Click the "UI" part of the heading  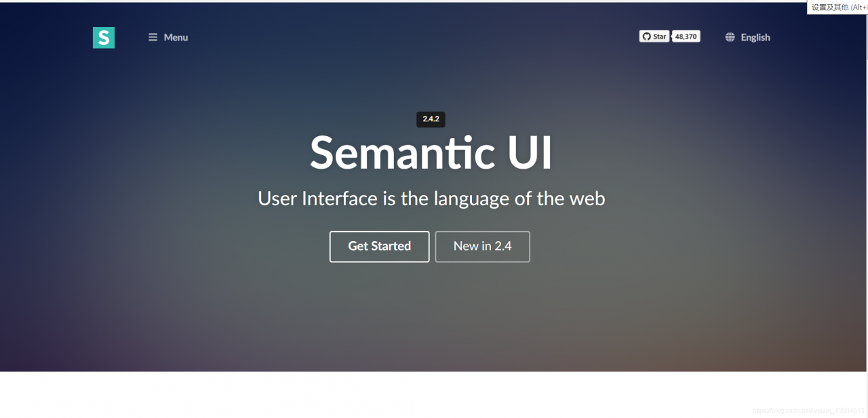[x=530, y=152]
